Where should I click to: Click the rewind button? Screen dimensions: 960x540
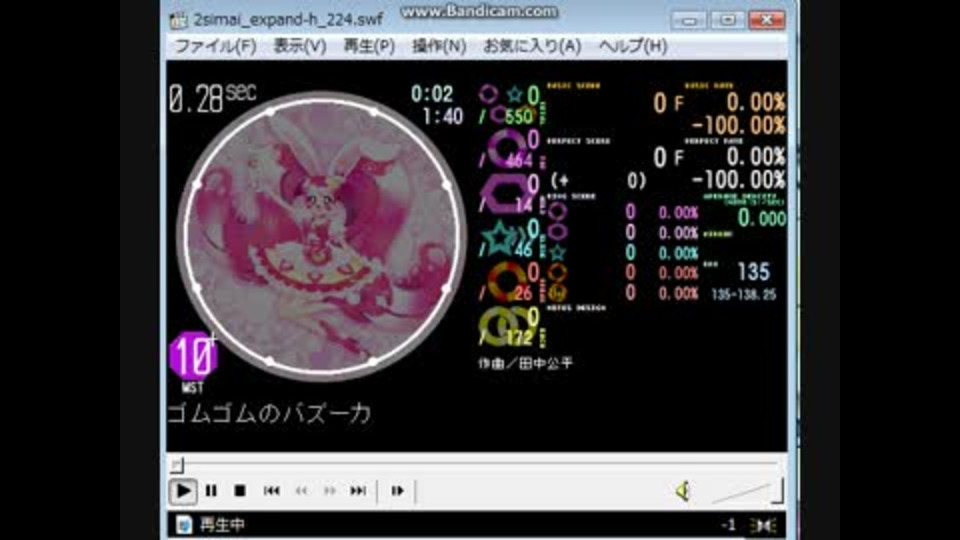click(301, 491)
